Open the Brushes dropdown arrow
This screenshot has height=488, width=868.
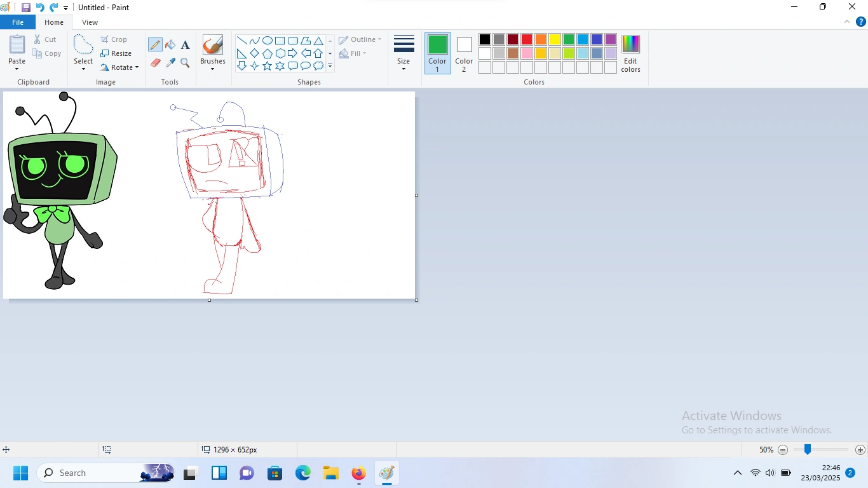click(212, 69)
